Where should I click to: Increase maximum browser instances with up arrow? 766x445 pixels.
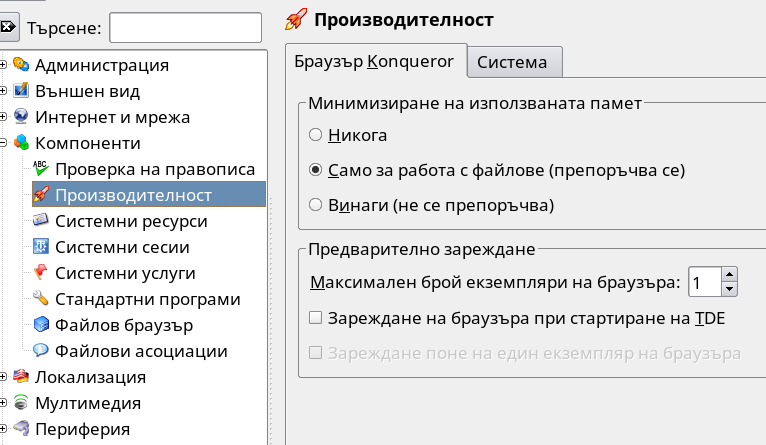point(729,274)
